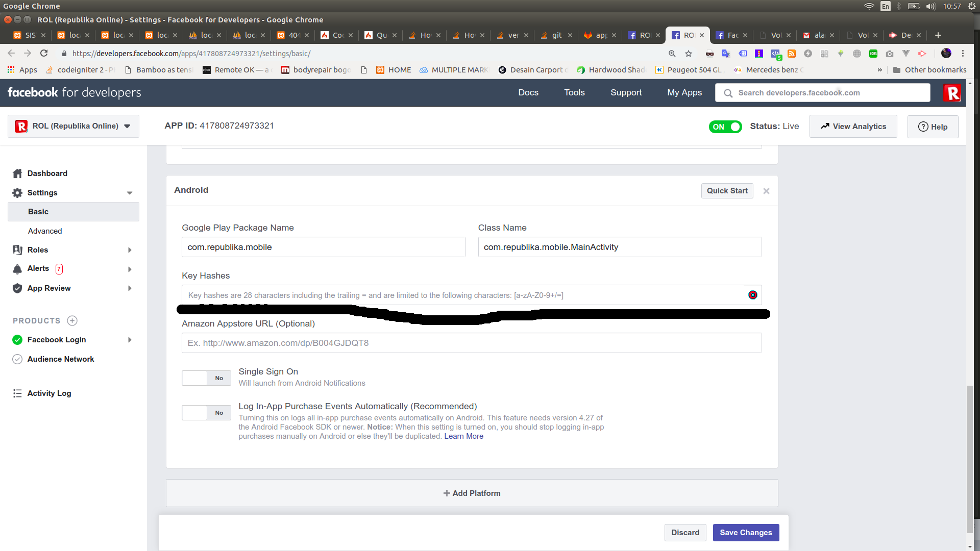Image resolution: width=980 pixels, height=551 pixels.
Task: Click the View Analytics button
Action: (853, 127)
